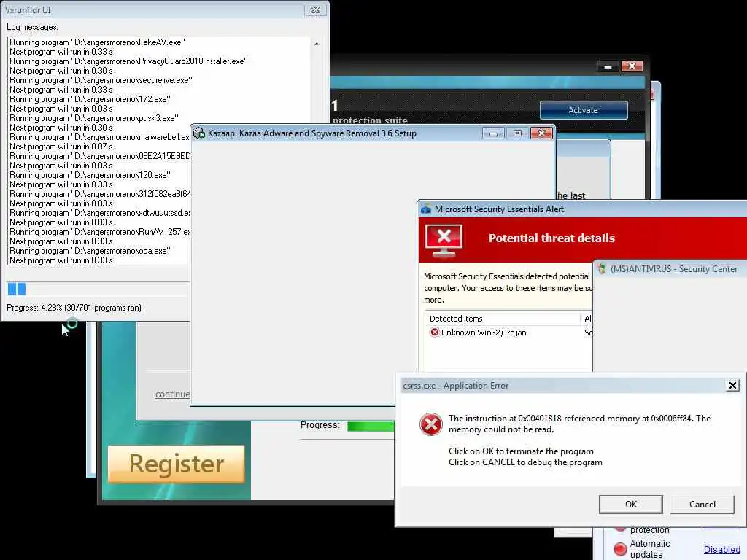This screenshot has height=560, width=747.
Task: Click the Progress 4.28% status text
Action: (74, 308)
